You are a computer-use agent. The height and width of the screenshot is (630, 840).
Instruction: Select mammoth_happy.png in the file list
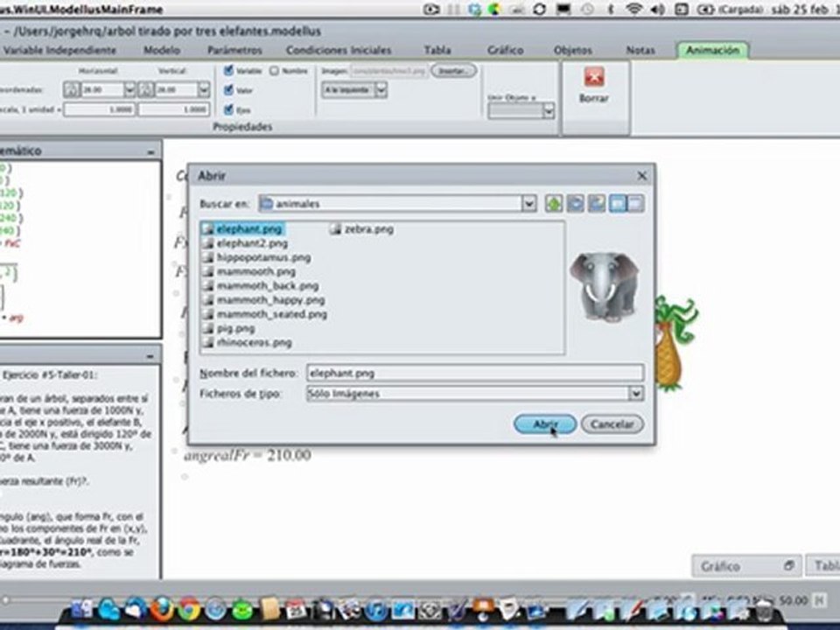pos(264,300)
